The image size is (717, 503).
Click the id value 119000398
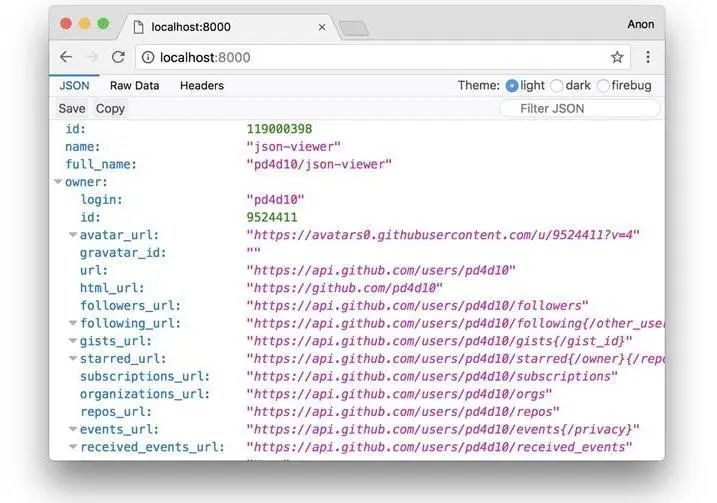[279, 129]
